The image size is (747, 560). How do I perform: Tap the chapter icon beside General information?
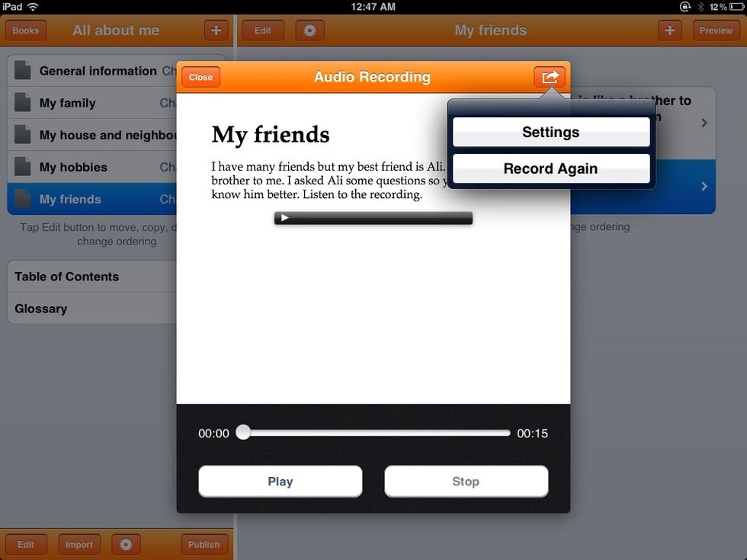click(x=24, y=70)
